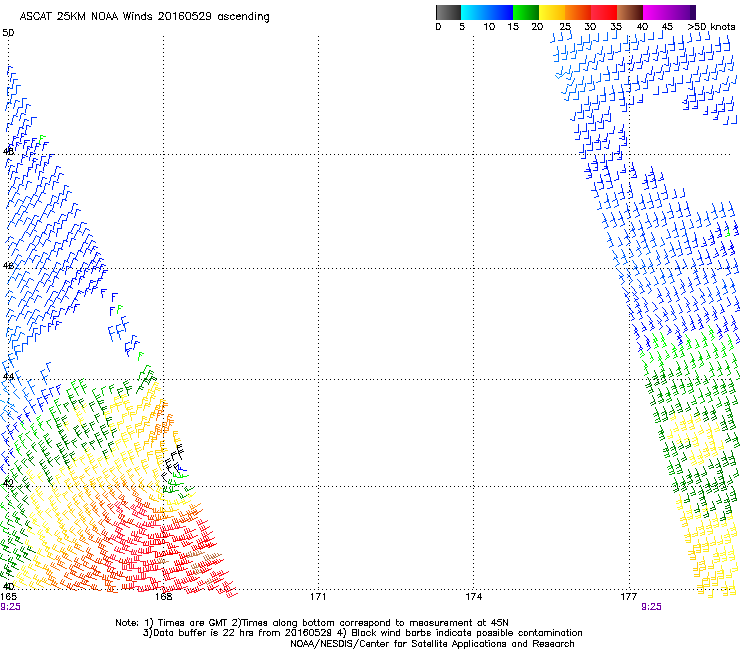Click the latitude label 42
The width and height of the screenshot is (740, 650).
click(8, 483)
